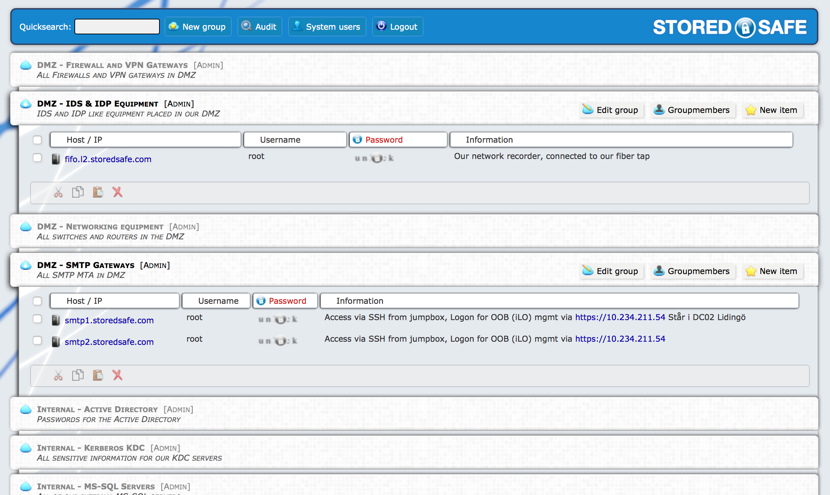Edit group for SMTP Gateways
Viewport: 830px width, 495px height.
coord(611,271)
